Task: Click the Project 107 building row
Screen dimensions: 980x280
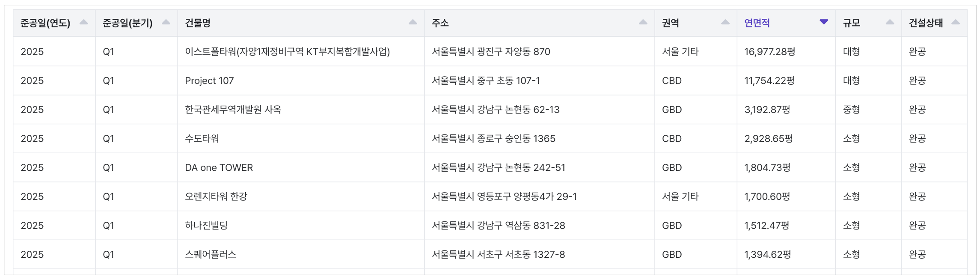Action: (209, 81)
